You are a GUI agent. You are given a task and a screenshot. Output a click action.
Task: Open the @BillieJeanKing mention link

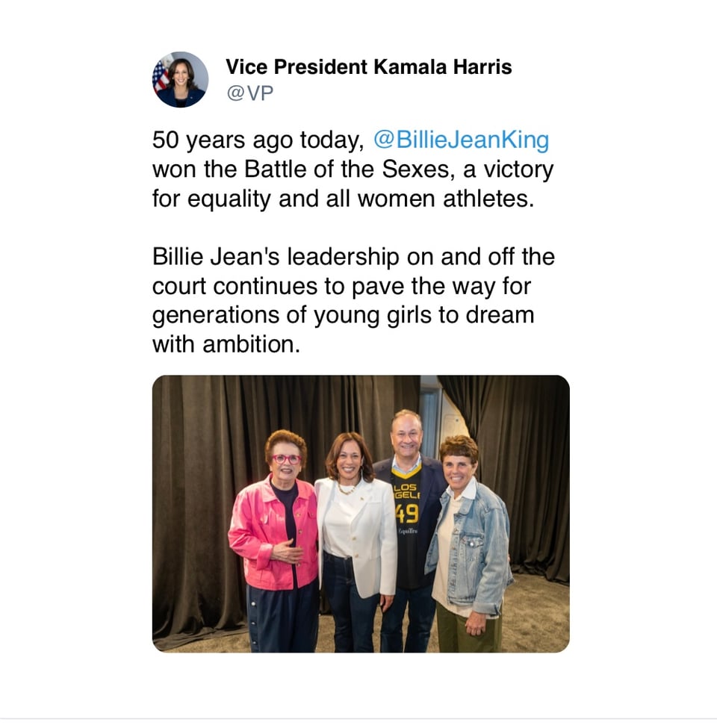[461, 140]
